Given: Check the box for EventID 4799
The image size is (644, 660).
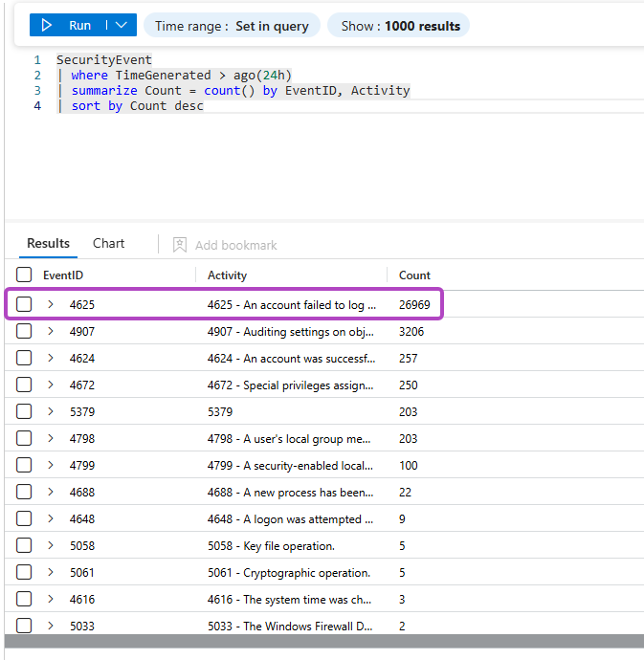Looking at the screenshot, I should point(24,465).
